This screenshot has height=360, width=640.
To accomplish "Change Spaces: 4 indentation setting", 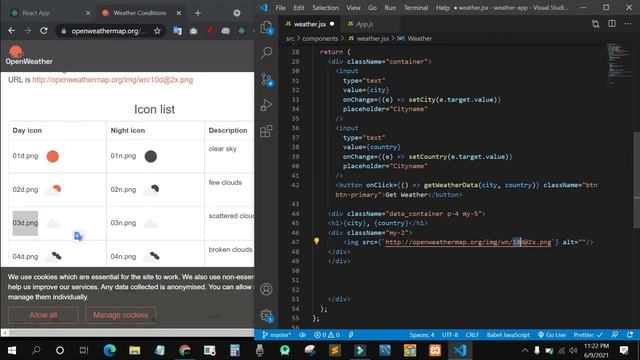I will pos(422,335).
